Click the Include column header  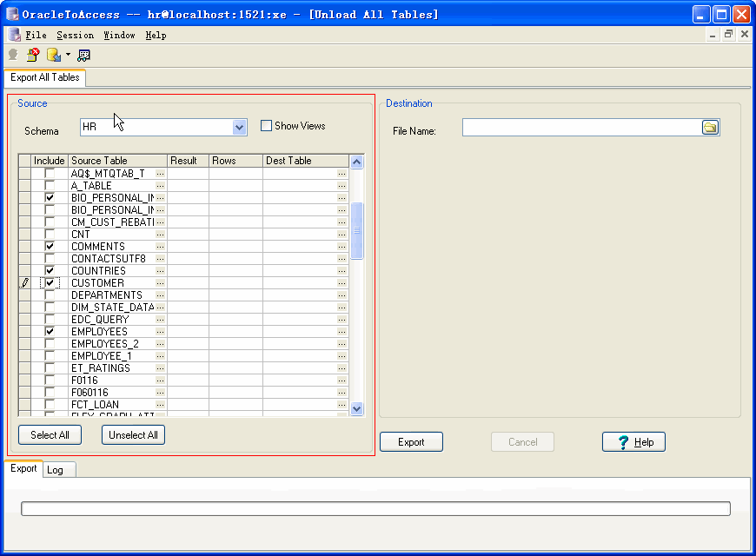(x=50, y=161)
